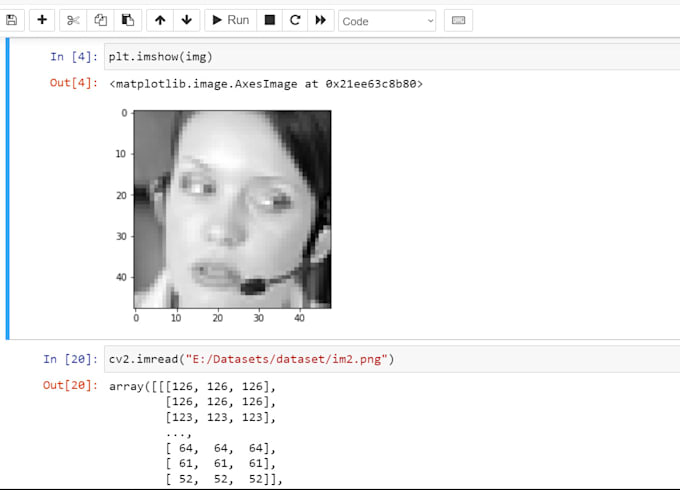680x490 pixels.
Task: Move selected cell up arrow
Action: tap(160, 20)
